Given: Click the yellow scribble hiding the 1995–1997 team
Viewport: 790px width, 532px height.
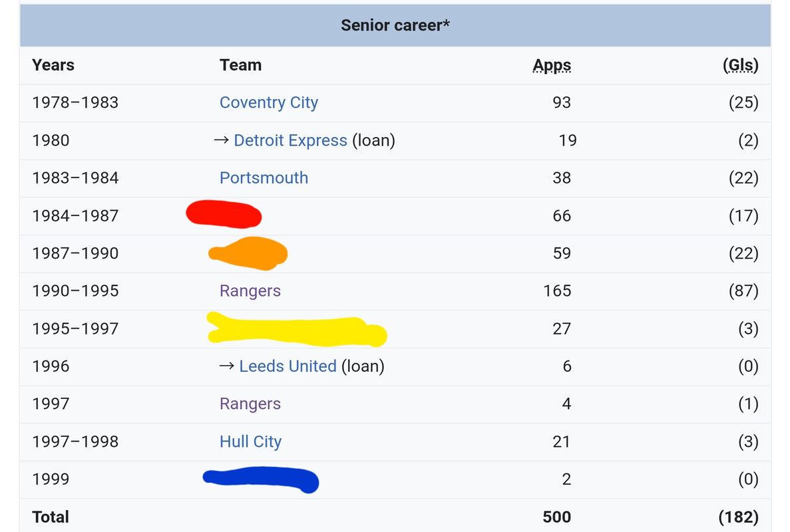Looking at the screenshot, I should point(295,329).
